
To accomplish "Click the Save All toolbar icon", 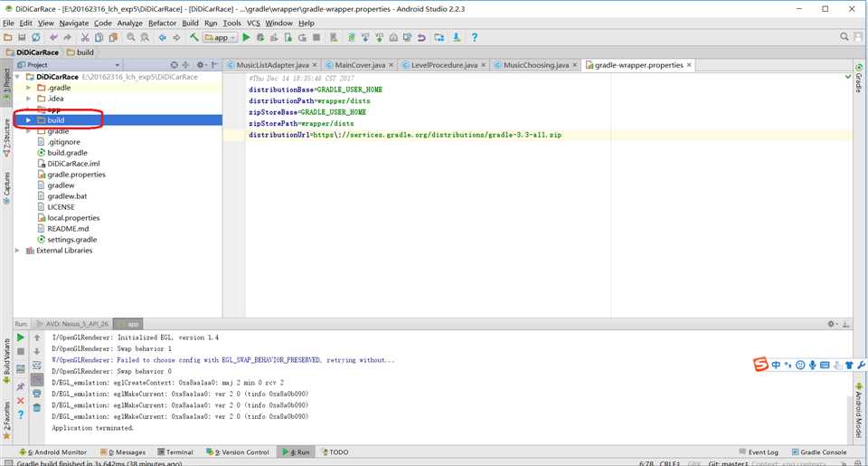I will click(x=22, y=38).
